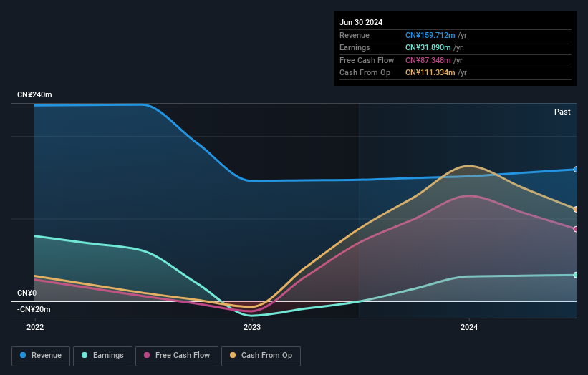
Task: Click the Cash From Op peak near 2024
Action: click(x=468, y=165)
